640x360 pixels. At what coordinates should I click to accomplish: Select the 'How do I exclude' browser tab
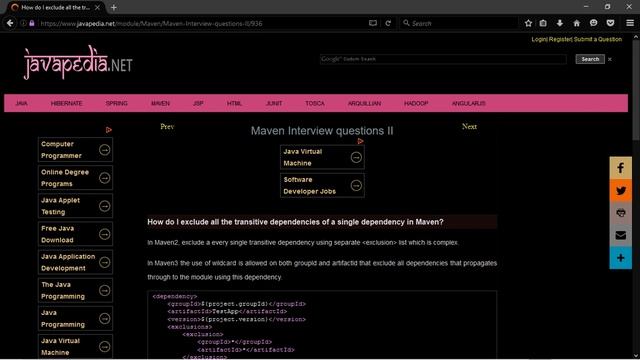(55, 7)
